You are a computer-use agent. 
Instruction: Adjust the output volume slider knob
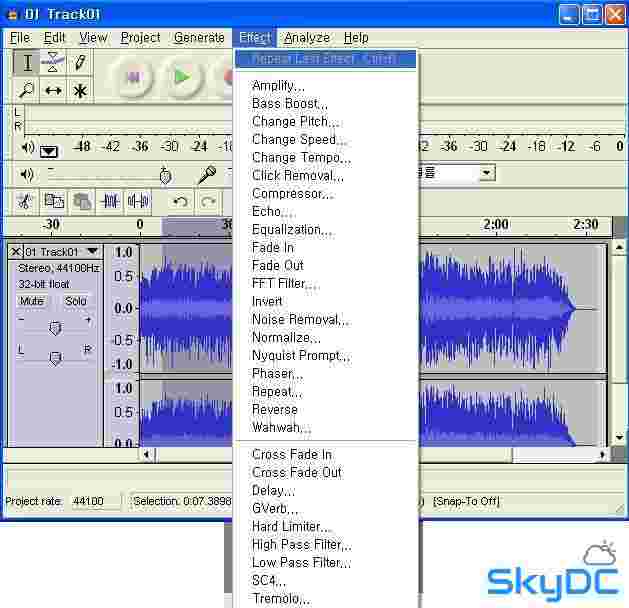tap(165, 175)
